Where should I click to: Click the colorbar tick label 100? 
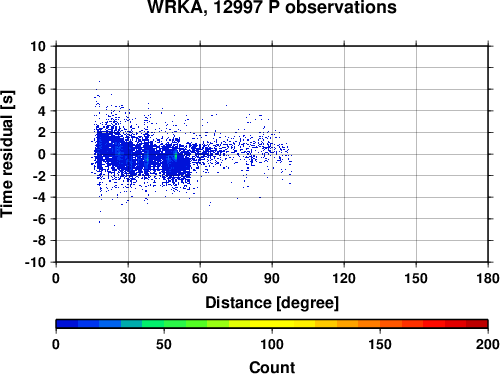tap(272, 344)
